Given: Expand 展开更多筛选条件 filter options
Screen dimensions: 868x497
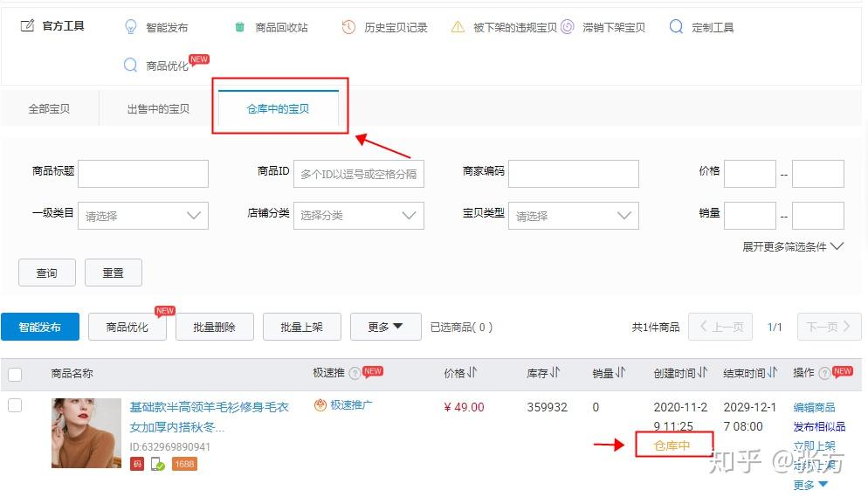Looking at the screenshot, I should [793, 247].
